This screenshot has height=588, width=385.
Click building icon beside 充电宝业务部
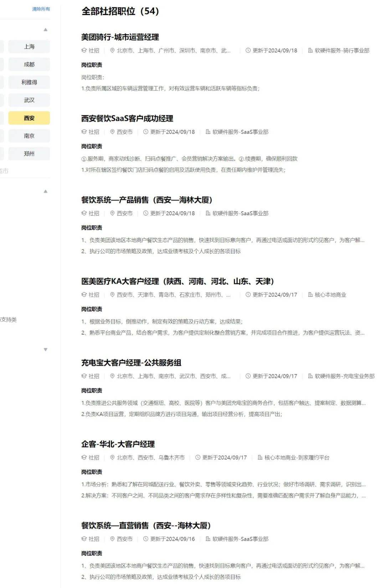(310, 376)
